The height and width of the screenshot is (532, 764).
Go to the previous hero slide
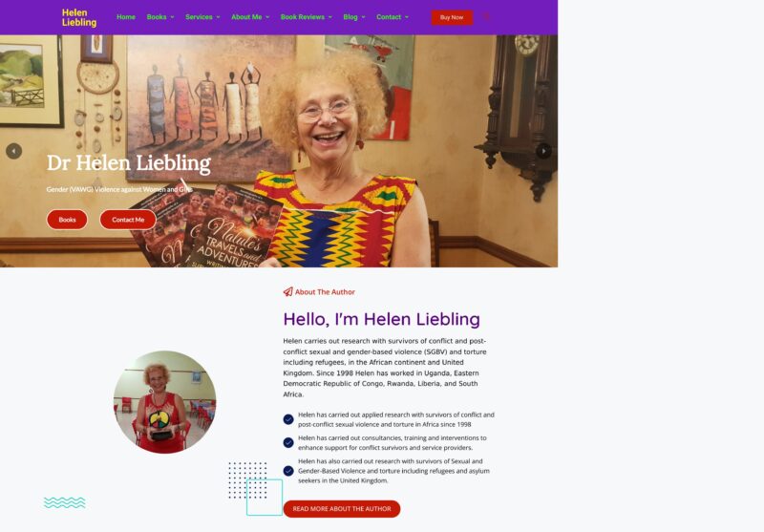(x=13, y=151)
